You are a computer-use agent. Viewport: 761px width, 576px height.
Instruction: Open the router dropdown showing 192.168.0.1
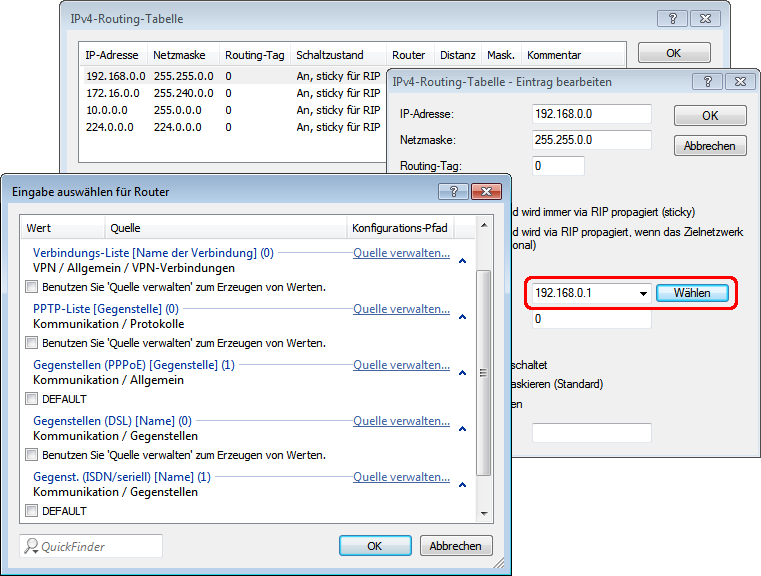coord(642,294)
